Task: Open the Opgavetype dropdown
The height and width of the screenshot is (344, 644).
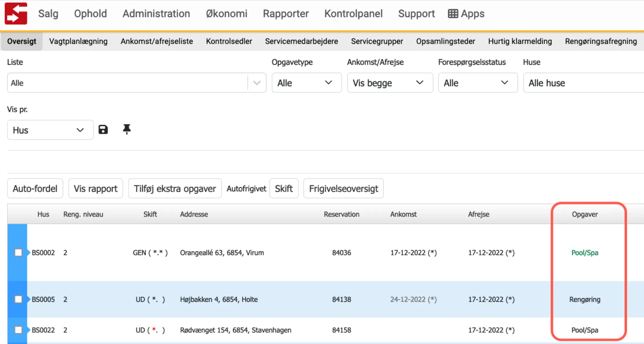Action: 306,83
